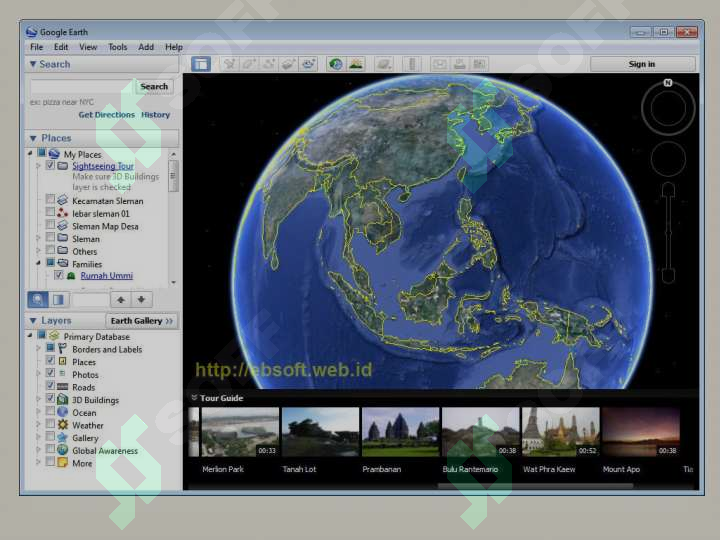Click the Rumah Ummi placemark icon
The image size is (720, 540).
pos(71,276)
